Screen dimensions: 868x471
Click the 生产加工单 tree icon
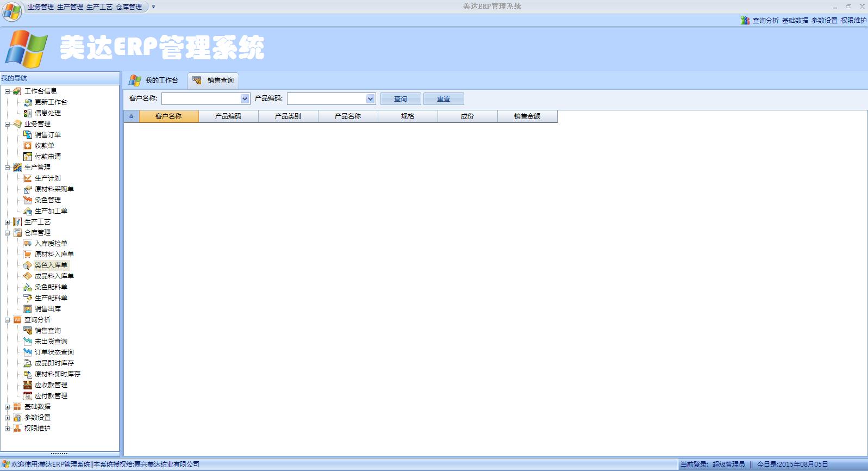point(28,211)
